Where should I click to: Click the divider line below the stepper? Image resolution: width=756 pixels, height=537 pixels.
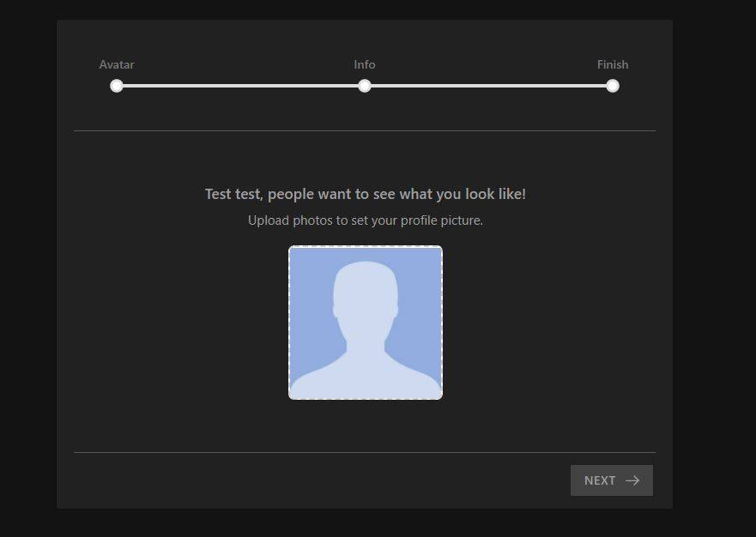pos(365,130)
